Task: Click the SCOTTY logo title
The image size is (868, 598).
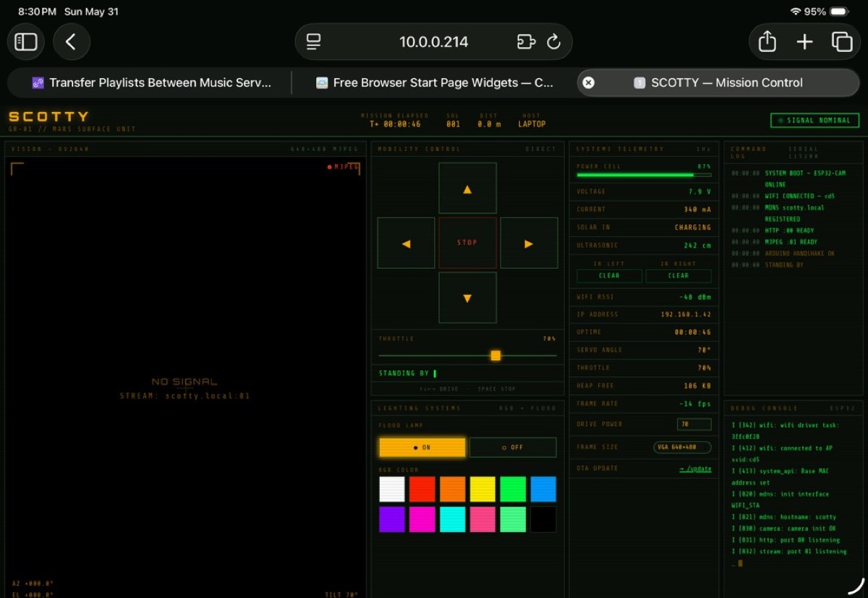Action: (49, 116)
